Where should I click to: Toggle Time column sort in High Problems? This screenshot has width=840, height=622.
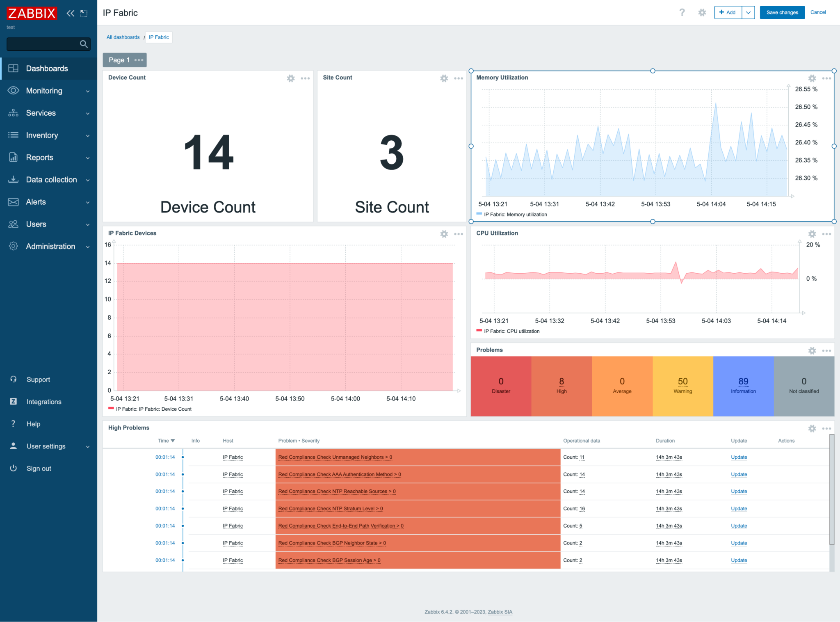(166, 441)
